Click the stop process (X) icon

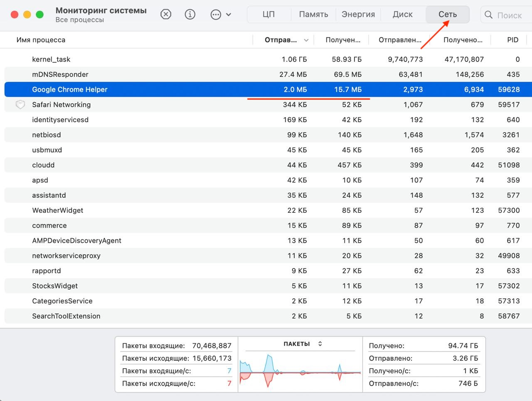(x=165, y=15)
